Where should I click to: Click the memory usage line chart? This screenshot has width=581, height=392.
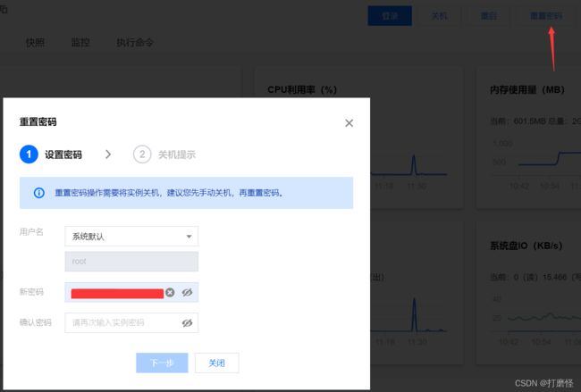pos(549,158)
